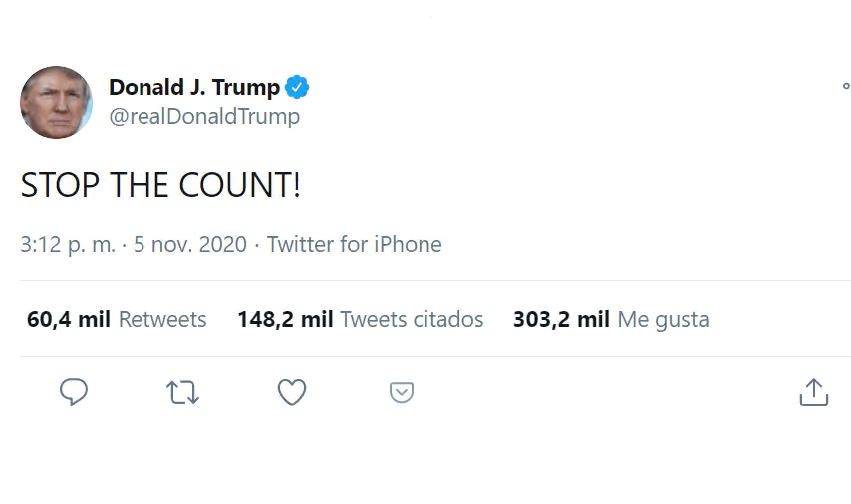This screenshot has width=851, height=504.
Task: Click the 148,2 mil quote count
Action: click(285, 319)
